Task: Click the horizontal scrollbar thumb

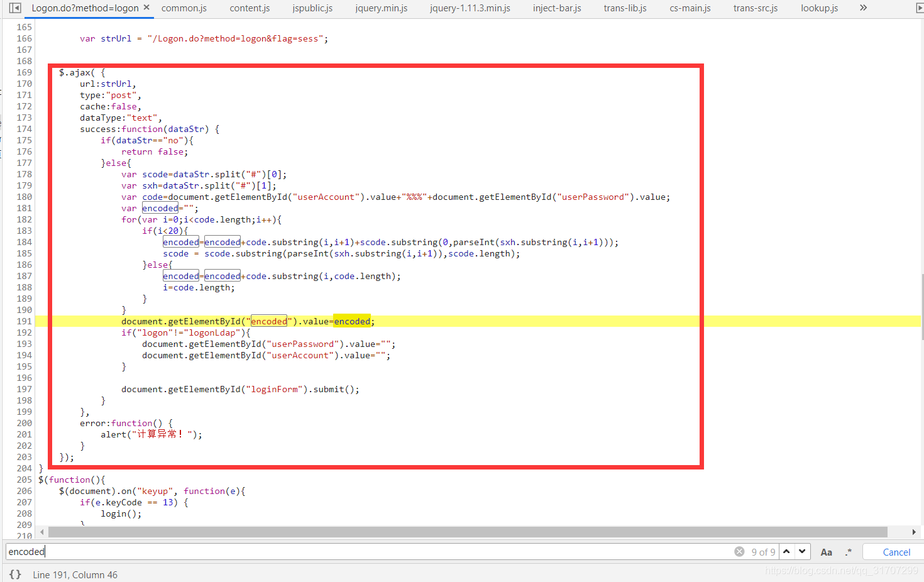Action: pyautogui.click(x=468, y=532)
